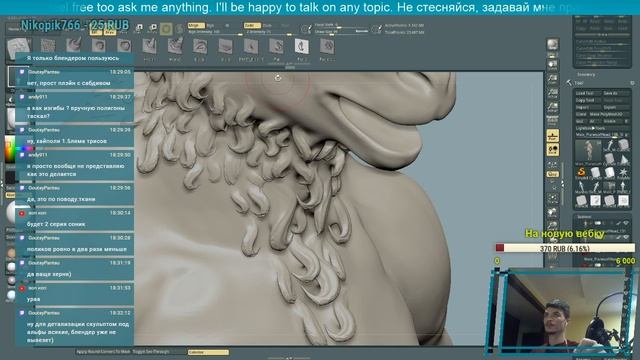Click the GoZ button
The image size is (640, 360).
coord(580,121)
